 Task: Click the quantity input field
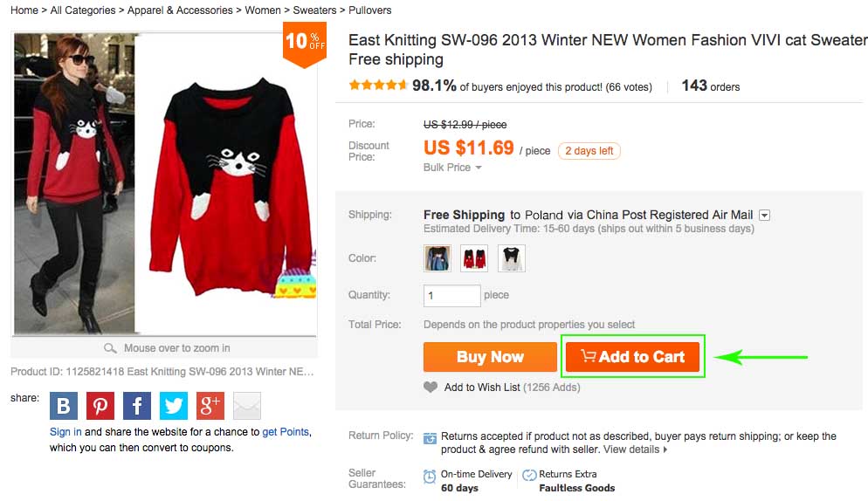click(451, 295)
